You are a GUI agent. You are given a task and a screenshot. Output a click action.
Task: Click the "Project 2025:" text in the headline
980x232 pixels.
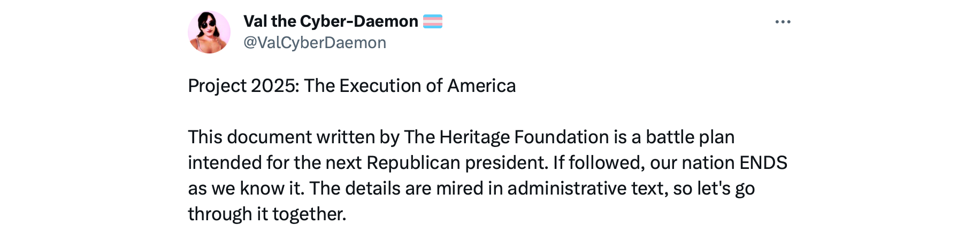click(x=244, y=86)
